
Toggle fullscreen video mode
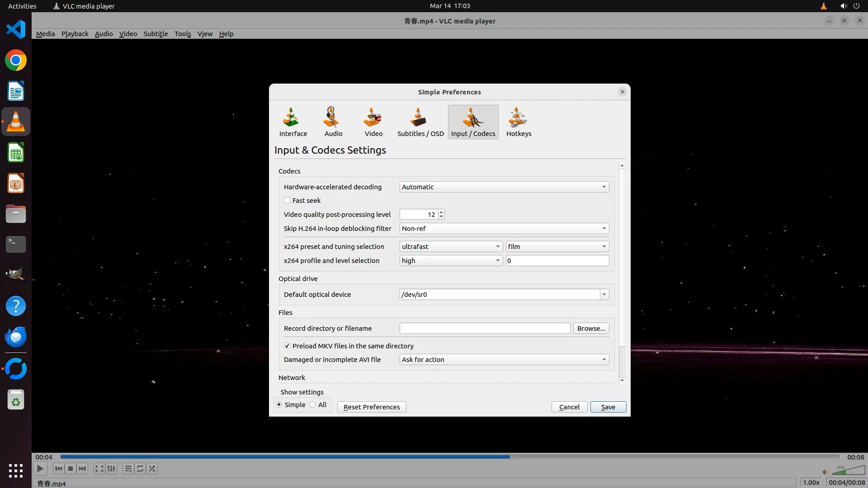[x=99, y=469]
